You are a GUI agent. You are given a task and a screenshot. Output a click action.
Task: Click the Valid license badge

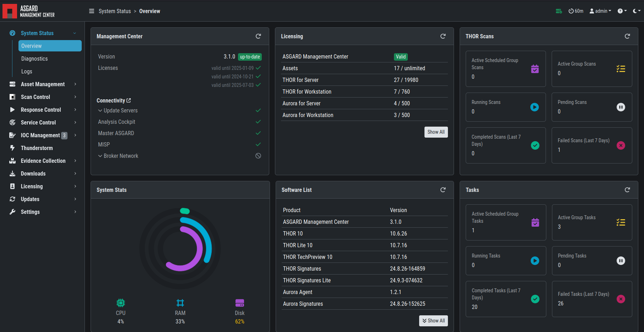[x=401, y=57]
